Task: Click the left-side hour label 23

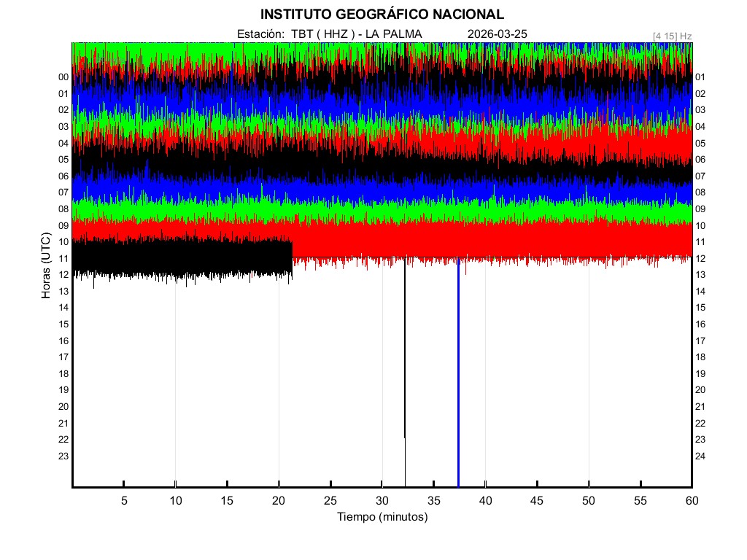Action: 63,456
